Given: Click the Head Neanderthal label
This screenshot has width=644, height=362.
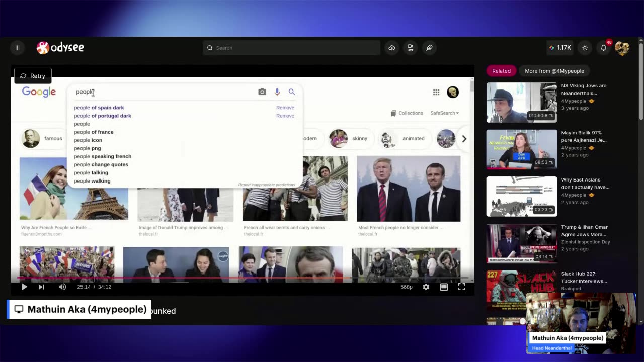Looking at the screenshot, I should [x=551, y=348].
